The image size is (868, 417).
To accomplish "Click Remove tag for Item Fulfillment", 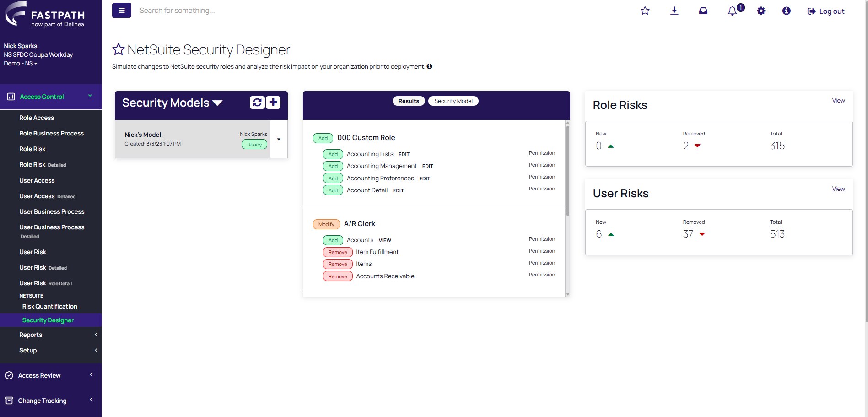I will coord(338,252).
